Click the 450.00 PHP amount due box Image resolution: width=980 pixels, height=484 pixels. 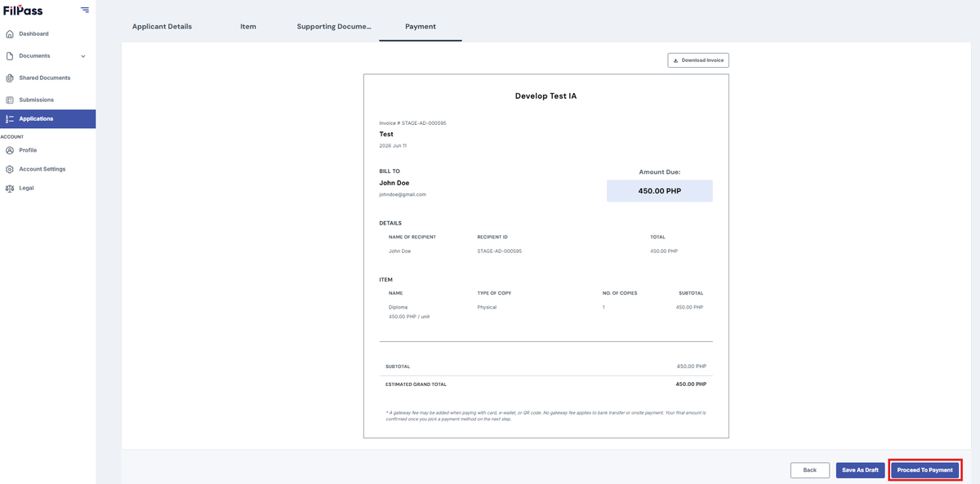(660, 191)
